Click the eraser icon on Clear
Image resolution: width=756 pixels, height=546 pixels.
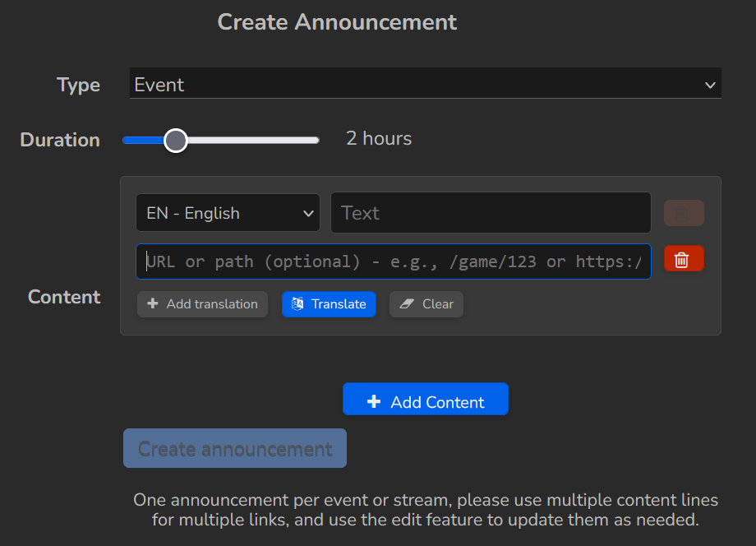click(406, 304)
